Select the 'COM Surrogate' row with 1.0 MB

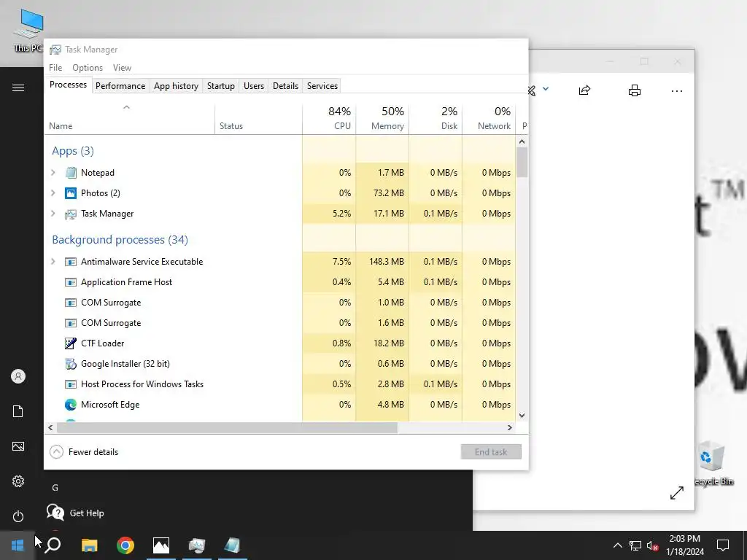(280, 303)
